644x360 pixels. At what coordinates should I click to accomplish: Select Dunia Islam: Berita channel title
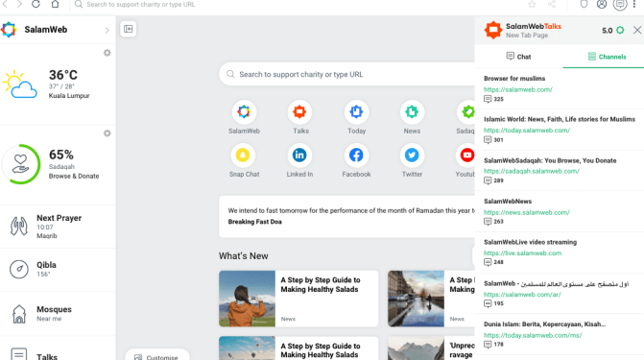(544, 324)
